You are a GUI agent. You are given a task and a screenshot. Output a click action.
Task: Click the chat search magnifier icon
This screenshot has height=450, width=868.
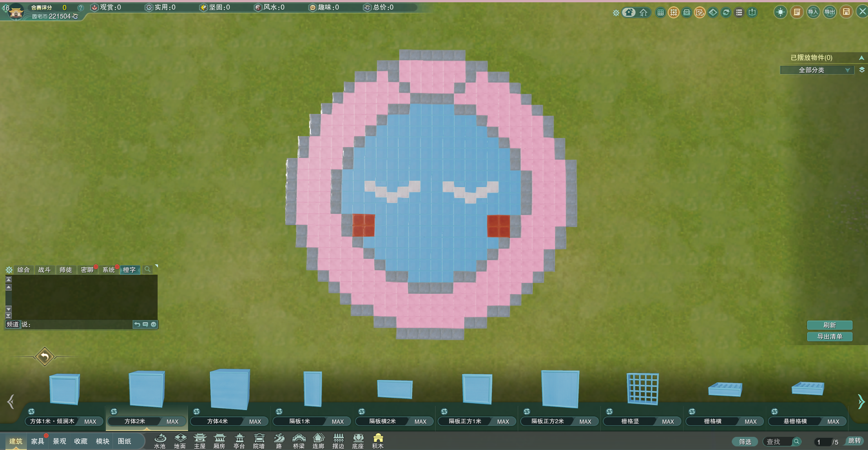coord(147,269)
